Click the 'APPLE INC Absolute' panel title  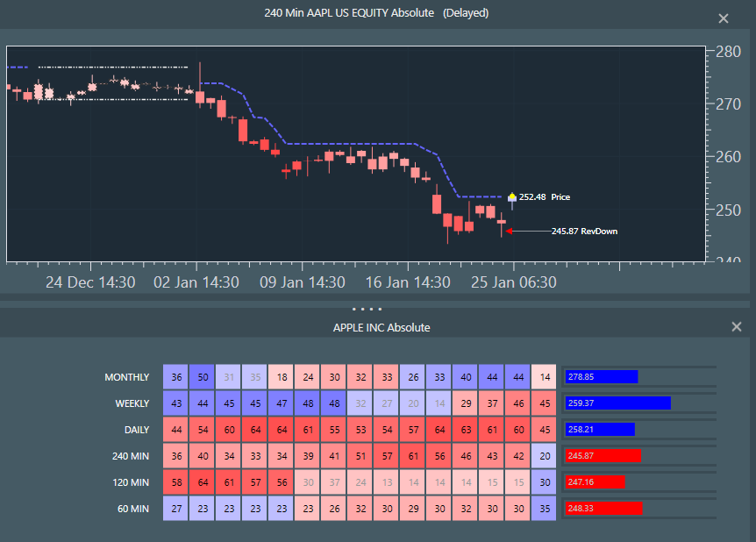(x=382, y=327)
